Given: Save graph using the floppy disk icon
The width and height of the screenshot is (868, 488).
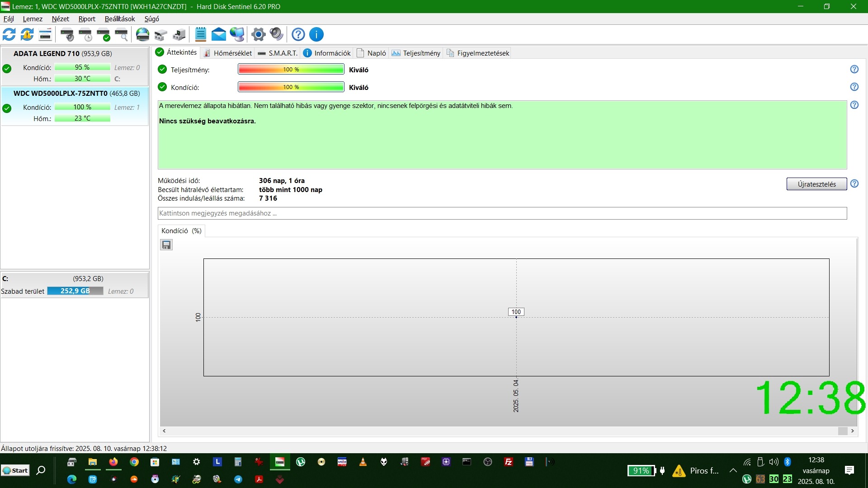Looking at the screenshot, I should (166, 245).
